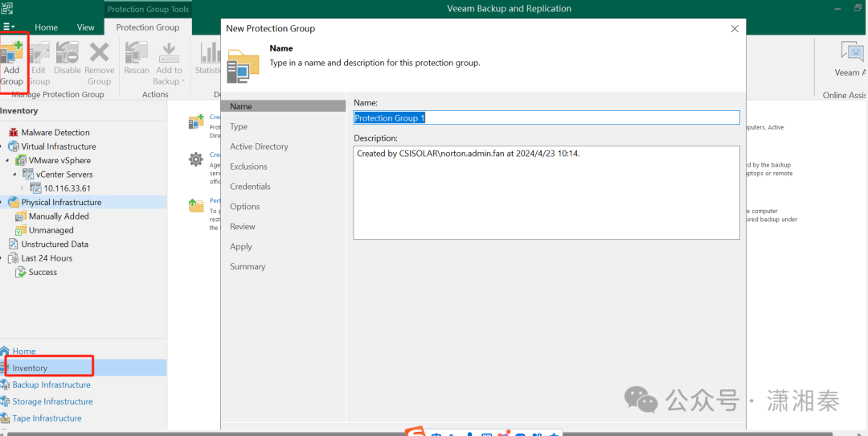Click the Storage Infrastructure nav icon
This screenshot has height=436, width=868.
click(x=5, y=401)
